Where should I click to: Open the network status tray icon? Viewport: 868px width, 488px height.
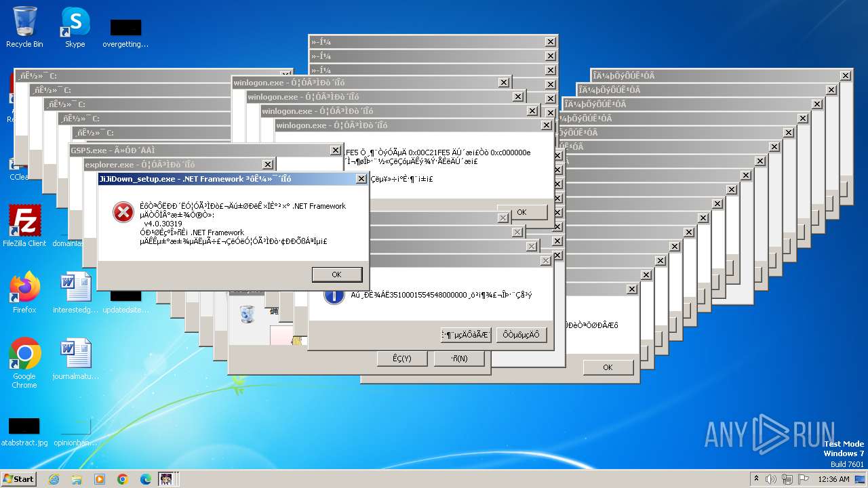(788, 479)
